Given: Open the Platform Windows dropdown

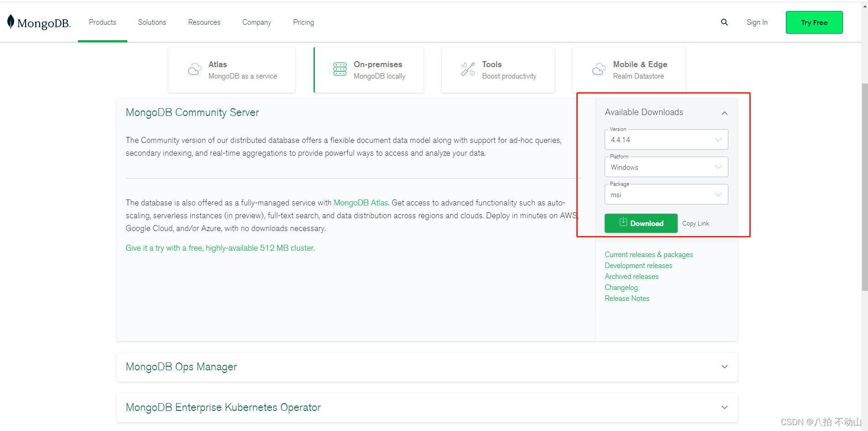Looking at the screenshot, I should [666, 167].
